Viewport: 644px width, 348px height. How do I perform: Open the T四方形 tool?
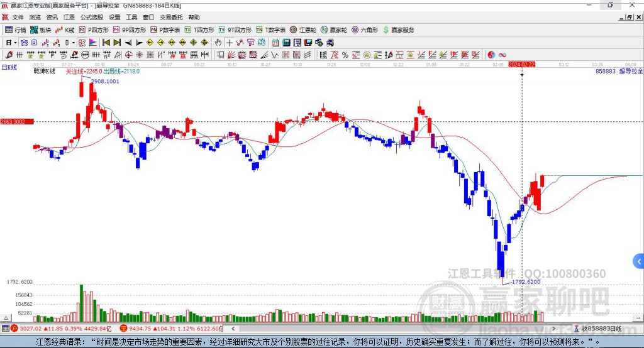199,30
